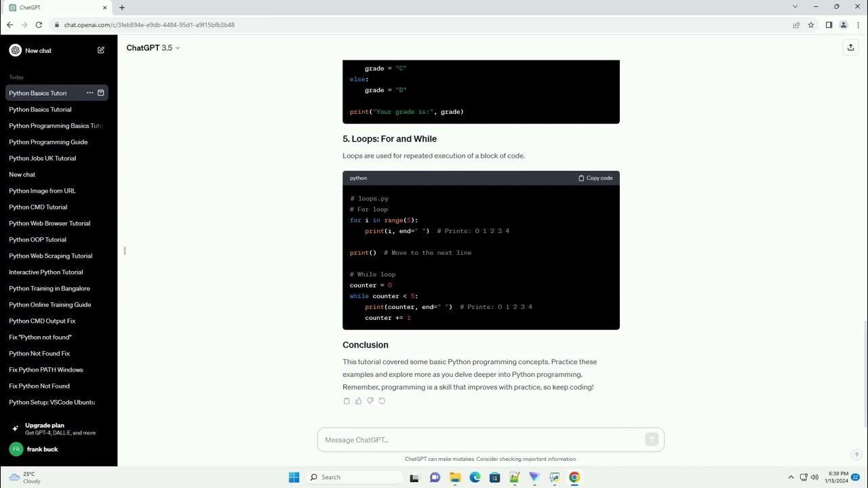Image resolution: width=868 pixels, height=488 pixels.
Task: Open the frank buck account menu
Action: (58, 449)
